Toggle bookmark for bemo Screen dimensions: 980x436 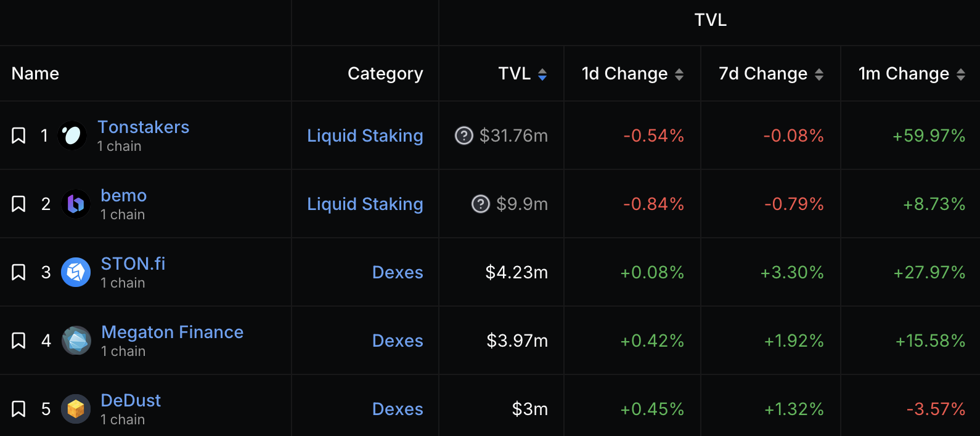(18, 204)
